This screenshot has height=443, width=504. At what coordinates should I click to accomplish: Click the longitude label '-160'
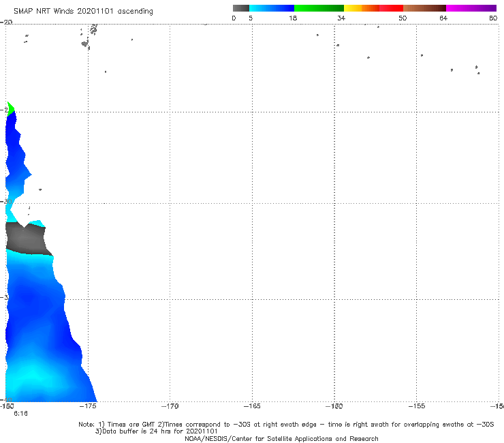[334, 406]
